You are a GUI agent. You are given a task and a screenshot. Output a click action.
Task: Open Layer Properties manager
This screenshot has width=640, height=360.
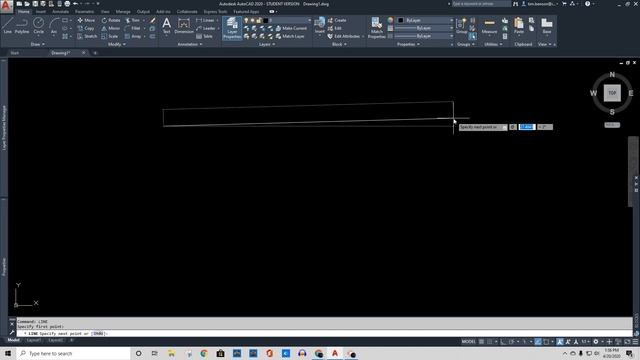click(232, 28)
